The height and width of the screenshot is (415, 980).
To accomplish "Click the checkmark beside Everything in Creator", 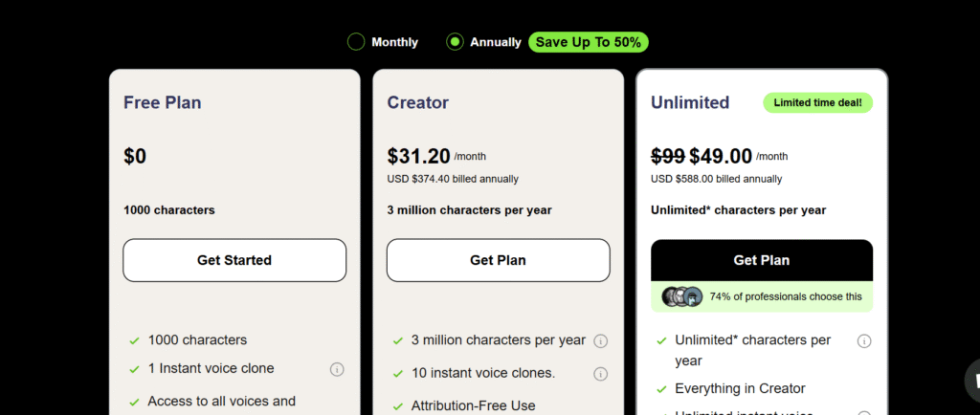I will 661,389.
